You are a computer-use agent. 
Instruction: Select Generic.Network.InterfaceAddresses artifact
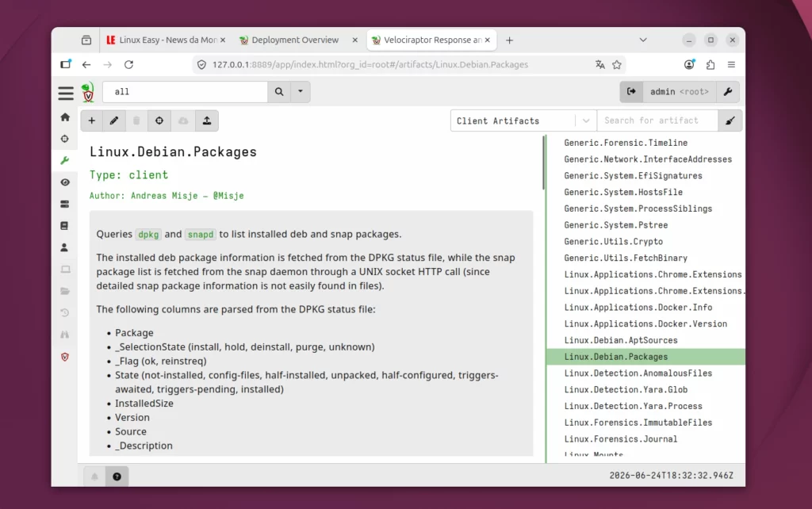[x=648, y=159]
